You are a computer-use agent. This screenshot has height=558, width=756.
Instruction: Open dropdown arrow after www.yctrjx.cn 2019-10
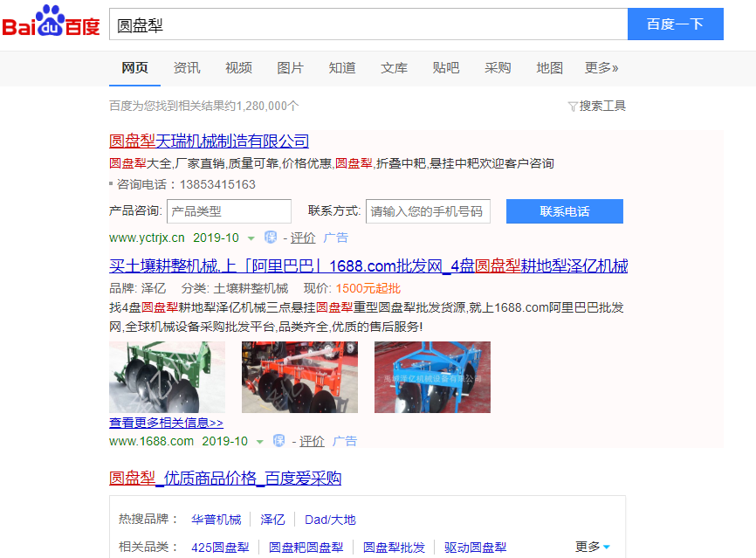[x=251, y=238]
